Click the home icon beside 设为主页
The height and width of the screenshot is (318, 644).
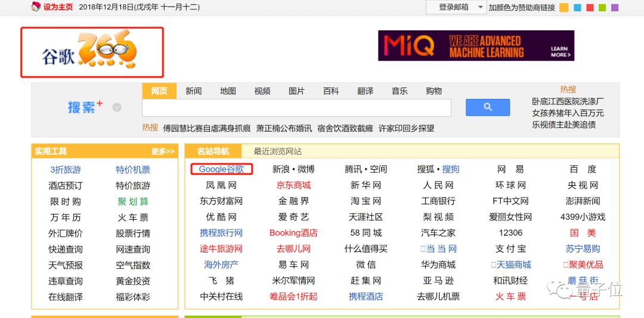[36, 7]
